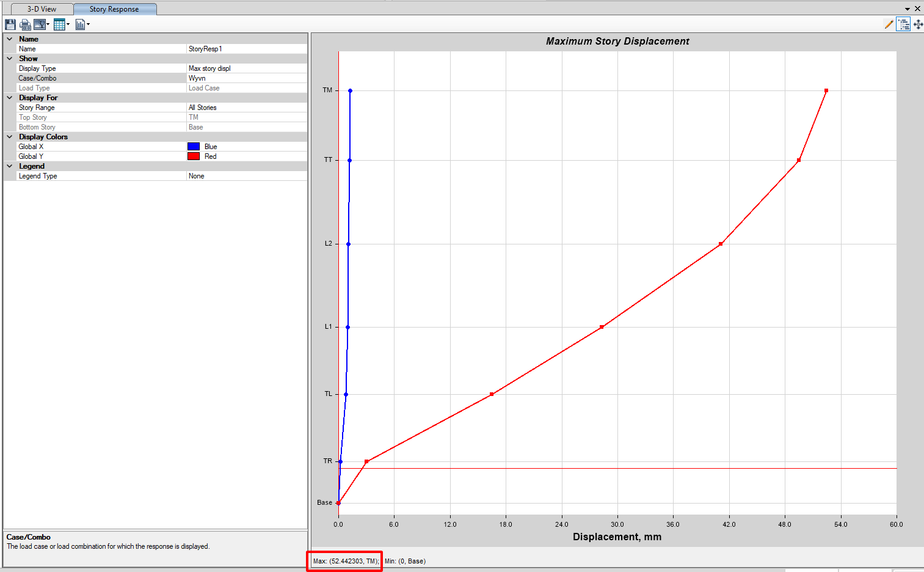924x572 pixels.
Task: Click the Min: (0, Base) status text
Action: click(405, 561)
